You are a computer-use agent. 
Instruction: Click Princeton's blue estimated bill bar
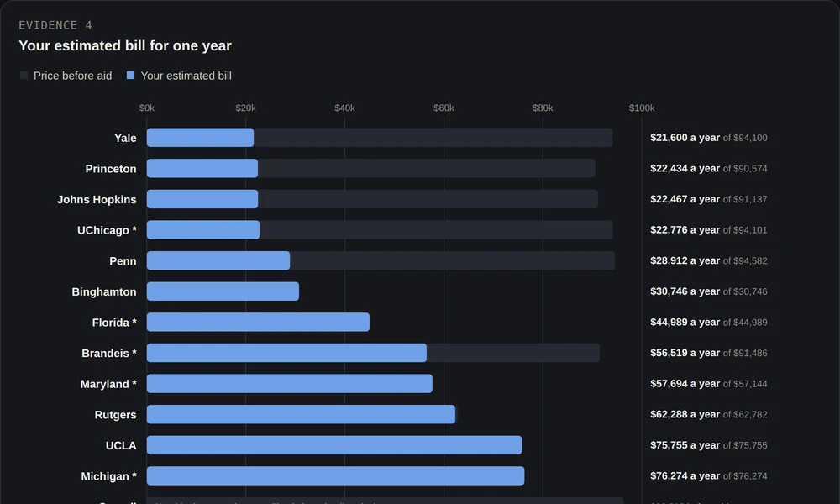202,168
